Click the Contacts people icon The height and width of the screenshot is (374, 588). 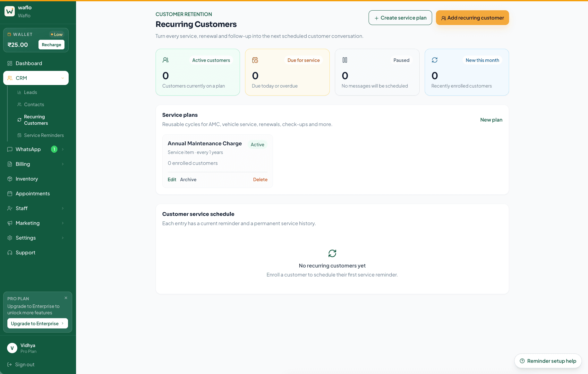(x=19, y=105)
